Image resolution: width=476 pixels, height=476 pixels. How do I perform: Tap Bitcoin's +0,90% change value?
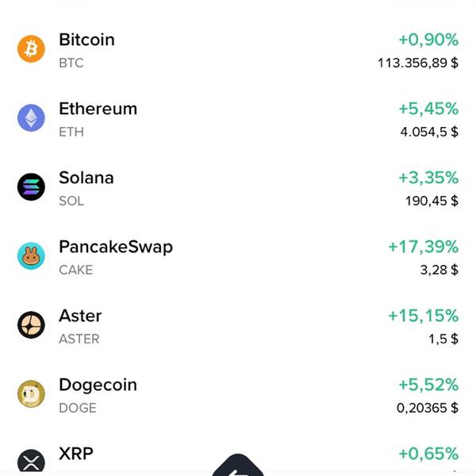pyautogui.click(x=428, y=40)
